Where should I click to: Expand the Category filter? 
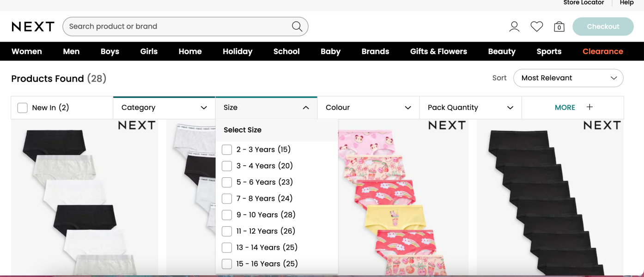point(164,108)
